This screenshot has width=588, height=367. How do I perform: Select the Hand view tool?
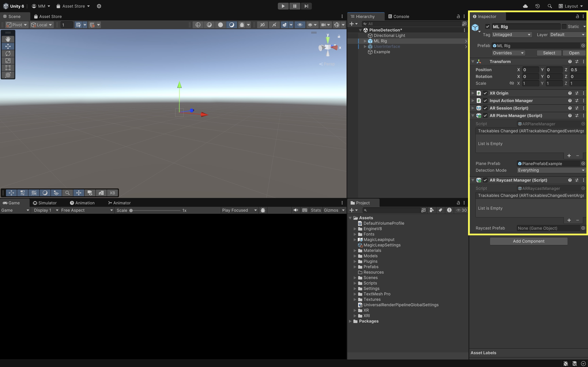8,39
